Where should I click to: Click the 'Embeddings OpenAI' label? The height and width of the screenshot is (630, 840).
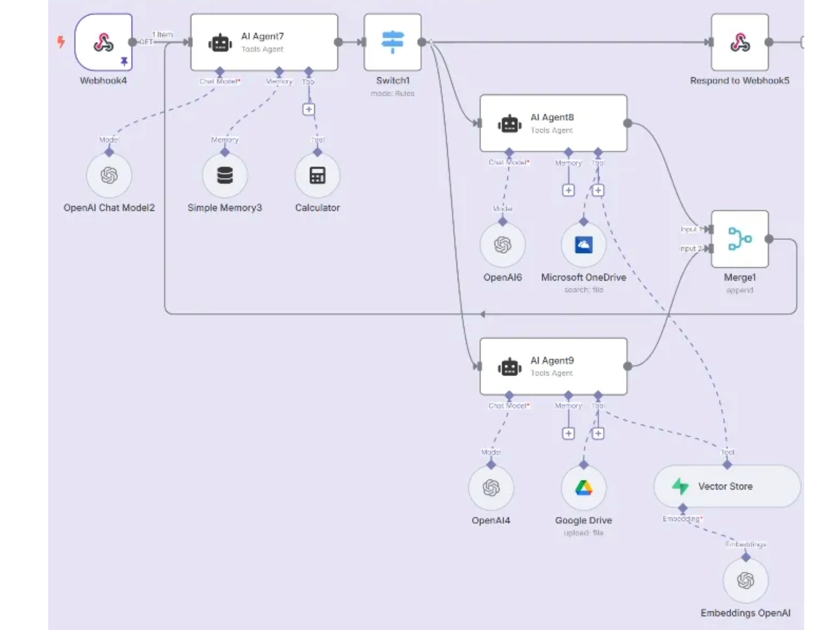[x=745, y=613]
